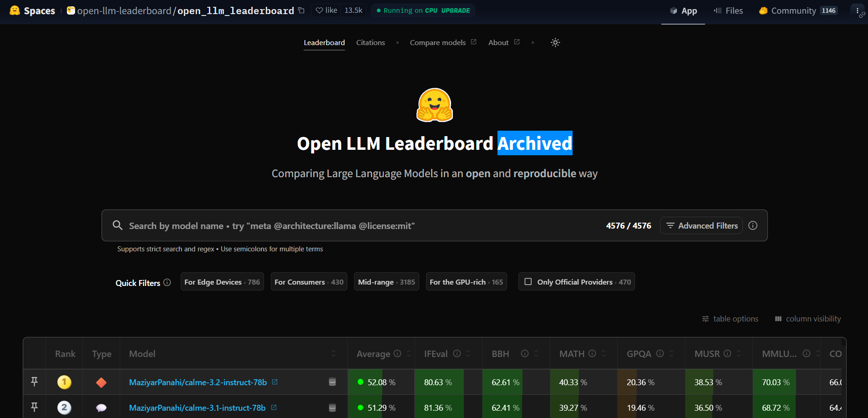Sort by the GPQA column arrows

671,353
